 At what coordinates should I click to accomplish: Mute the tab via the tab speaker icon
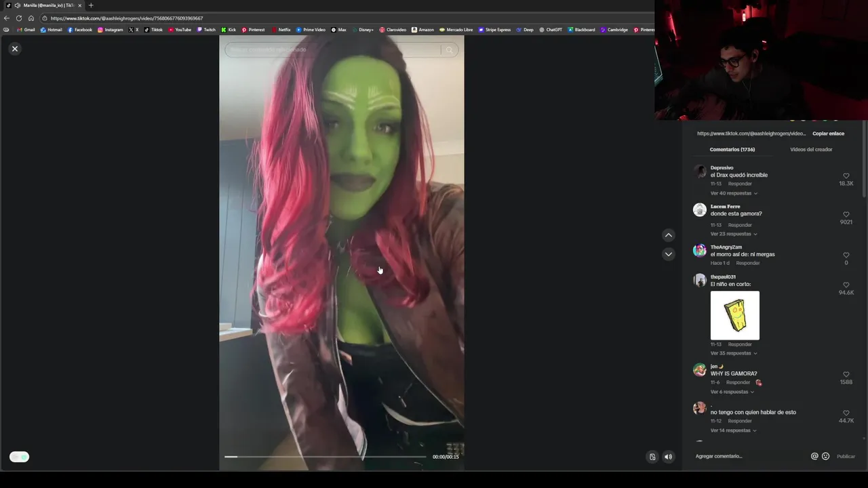pos(17,5)
